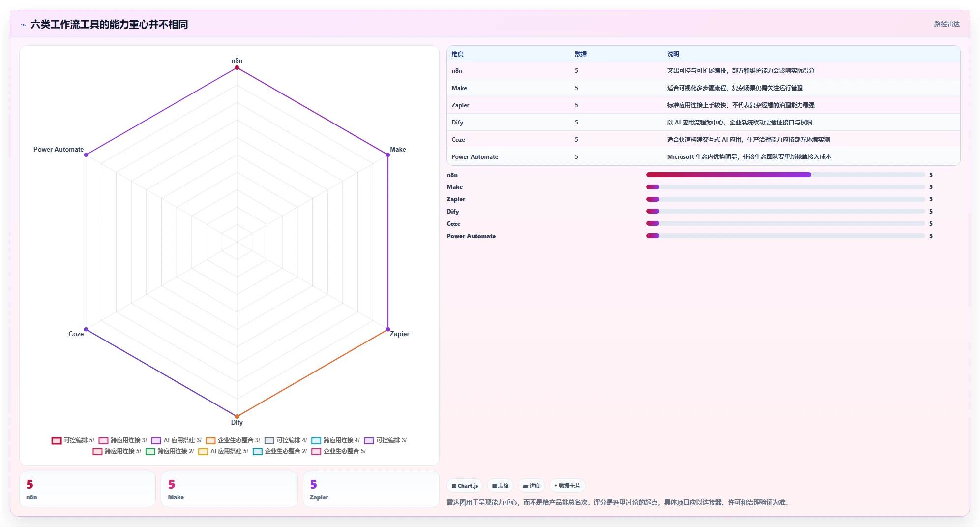The height and width of the screenshot is (527, 980).
Task: Click the Coze vertex point on radar
Action: 86,329
